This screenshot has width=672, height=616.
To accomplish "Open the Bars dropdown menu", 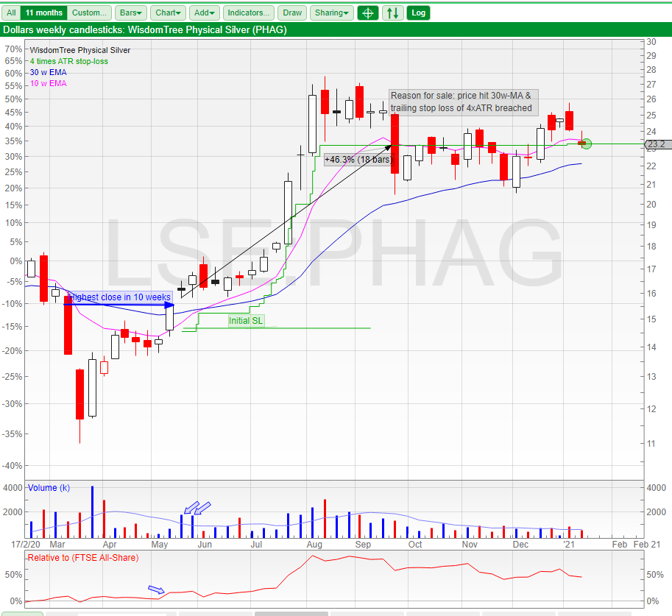I will coord(131,13).
